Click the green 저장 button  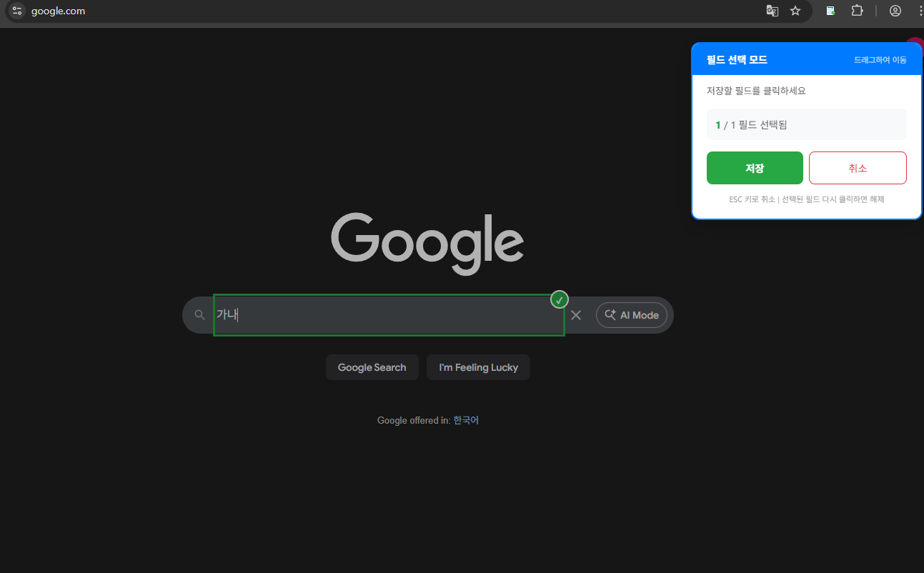coord(755,168)
